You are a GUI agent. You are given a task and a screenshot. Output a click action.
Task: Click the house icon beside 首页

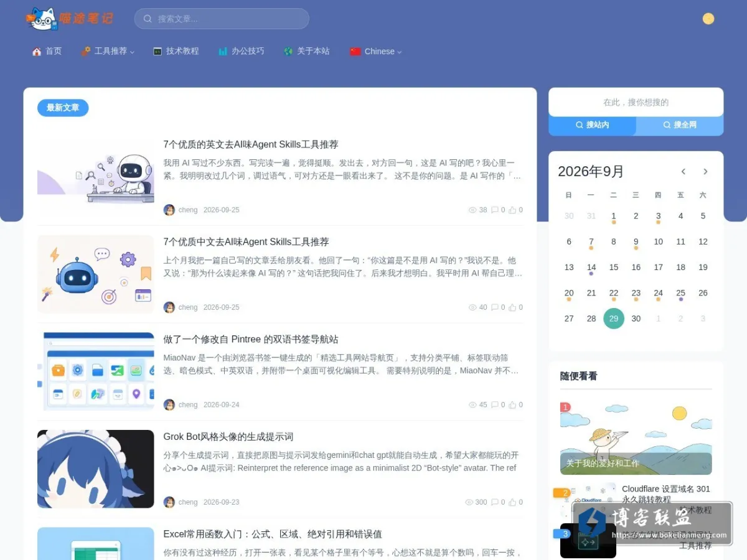pyautogui.click(x=37, y=52)
